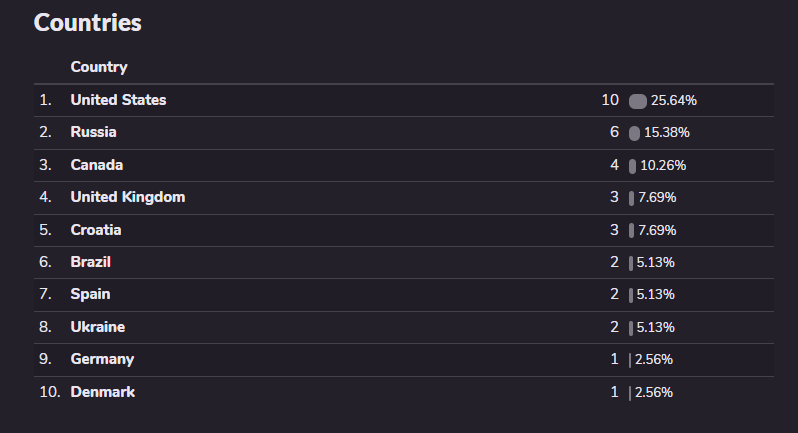Click the United States count of 10

610,100
